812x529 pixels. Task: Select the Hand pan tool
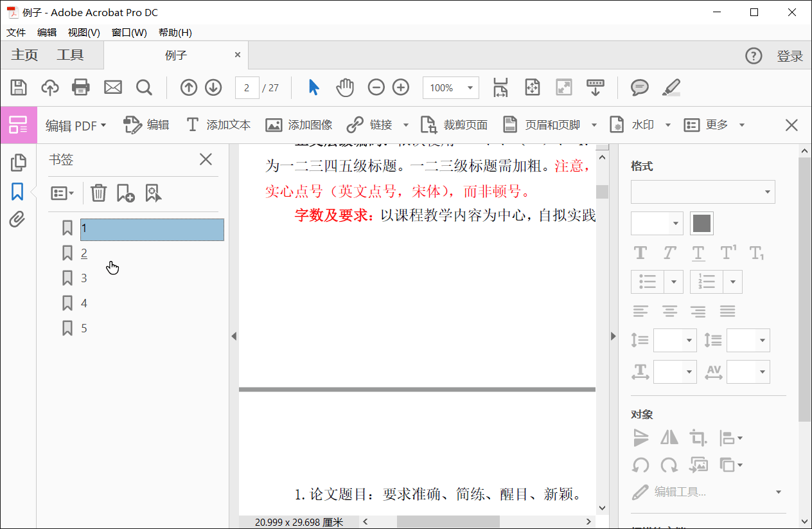coord(345,87)
